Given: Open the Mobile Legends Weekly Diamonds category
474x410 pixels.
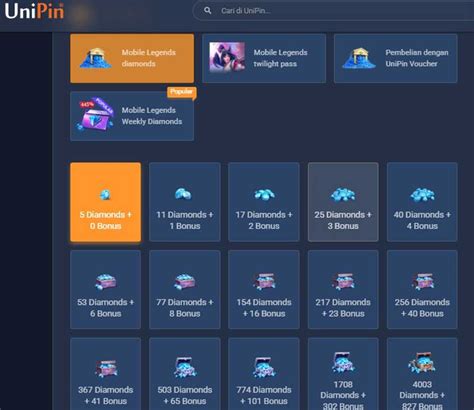Looking at the screenshot, I should [132, 116].
